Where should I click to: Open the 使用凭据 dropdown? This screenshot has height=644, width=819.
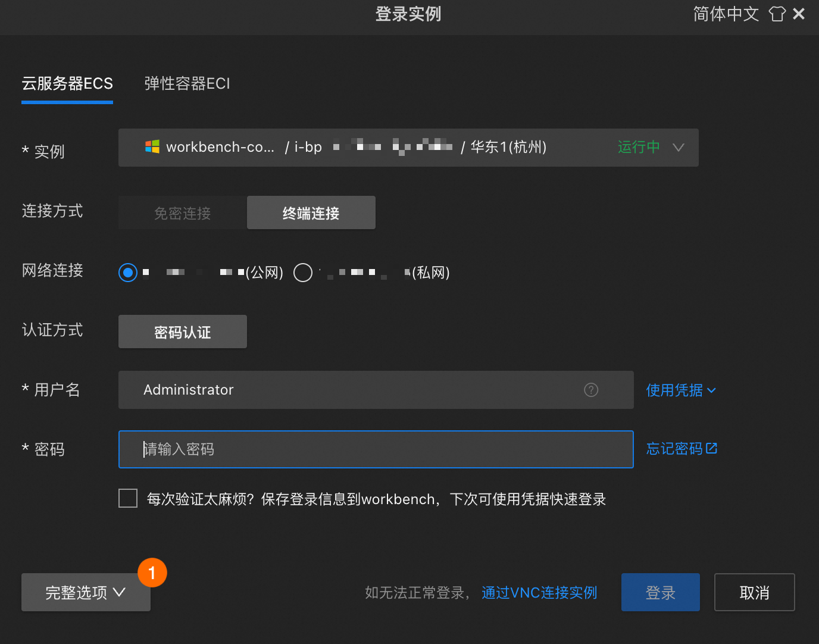point(680,390)
